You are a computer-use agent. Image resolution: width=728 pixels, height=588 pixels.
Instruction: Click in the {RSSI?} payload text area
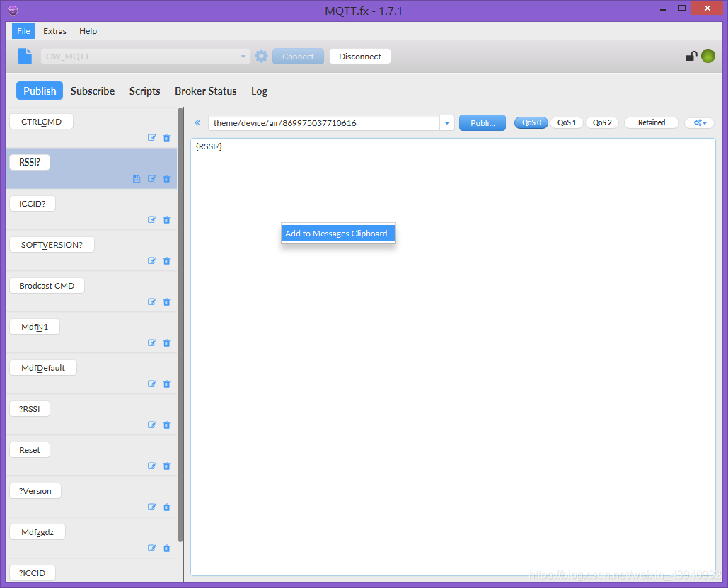point(453,357)
